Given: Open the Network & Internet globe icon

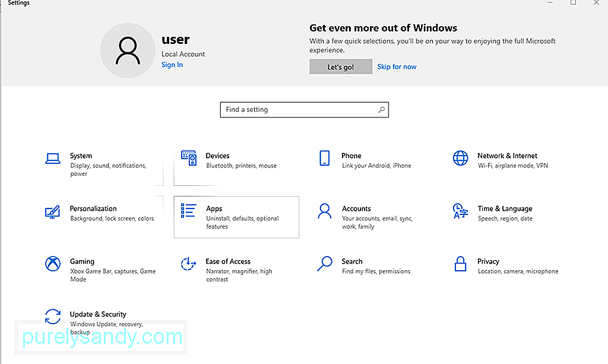Looking at the screenshot, I should pyautogui.click(x=460, y=158).
